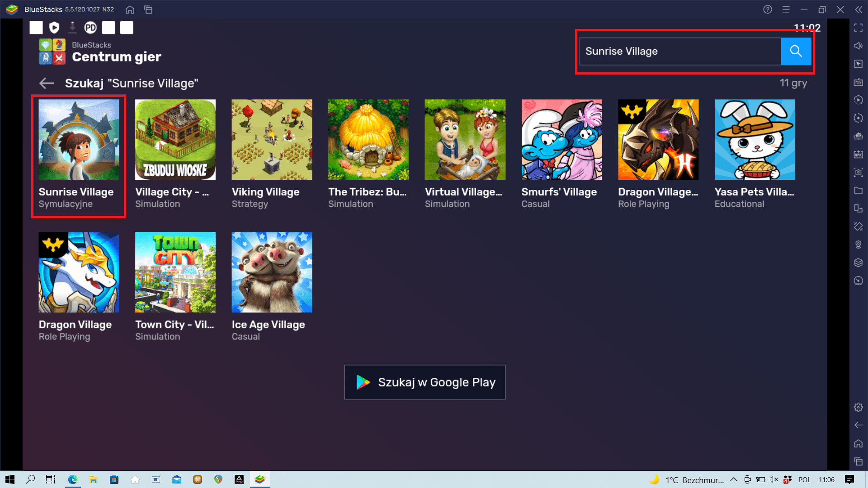Image resolution: width=868 pixels, height=488 pixels.
Task: Select the Viking Village game icon
Action: [x=272, y=140]
